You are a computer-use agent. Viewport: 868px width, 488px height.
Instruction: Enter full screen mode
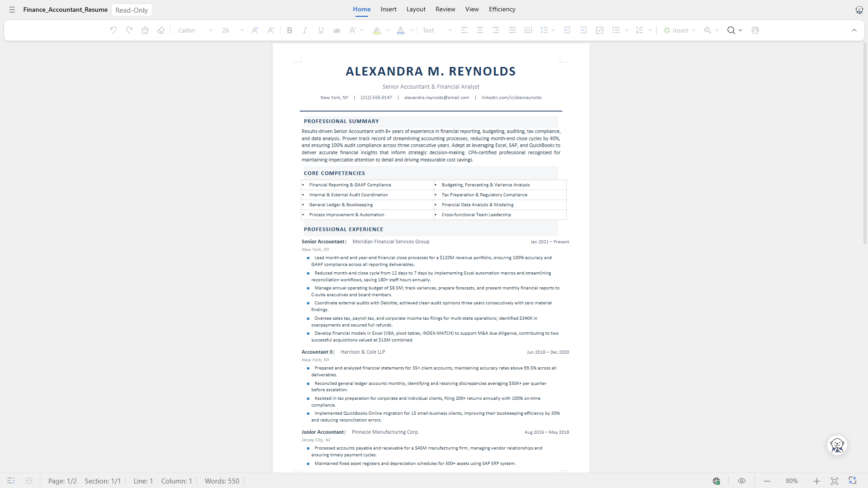point(852,481)
